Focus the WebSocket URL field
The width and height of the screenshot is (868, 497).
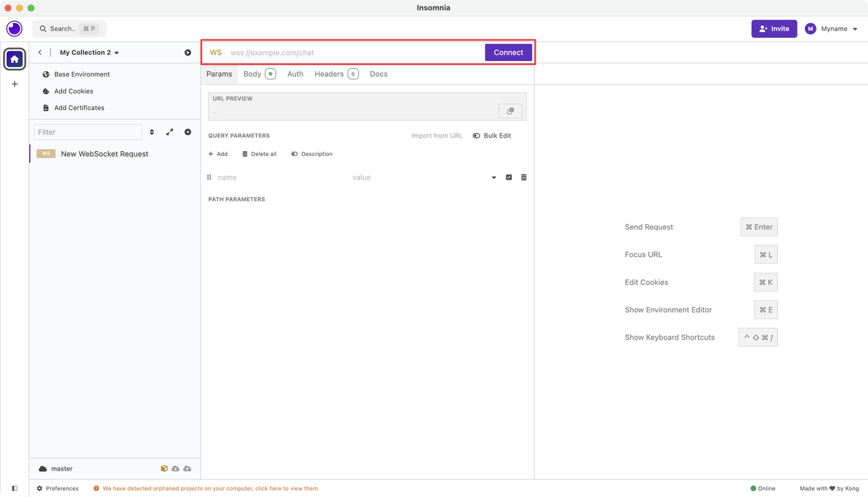tap(355, 52)
